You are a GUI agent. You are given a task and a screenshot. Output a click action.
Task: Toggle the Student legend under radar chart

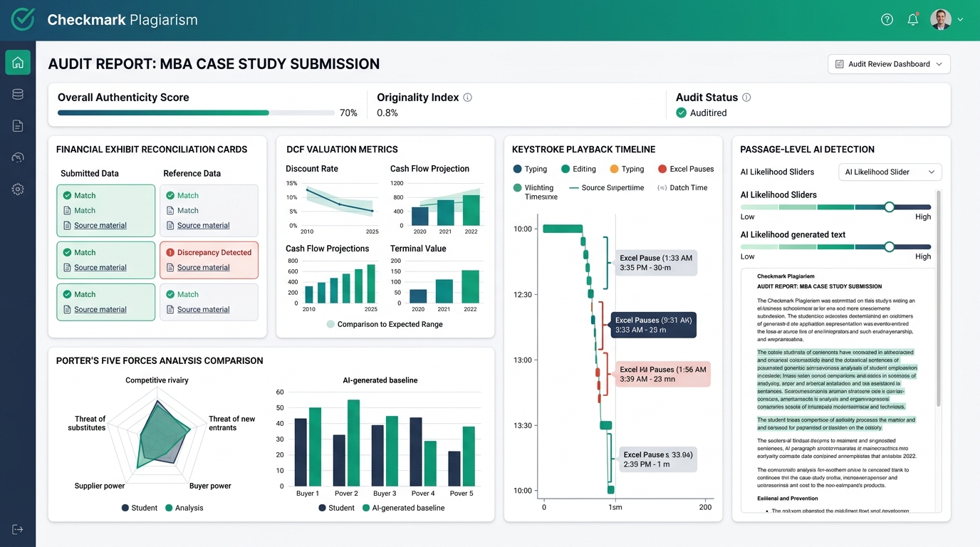pyautogui.click(x=140, y=508)
